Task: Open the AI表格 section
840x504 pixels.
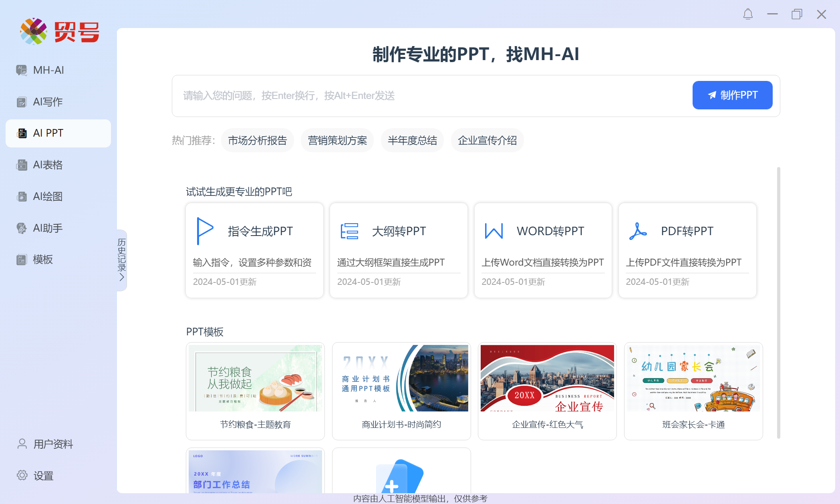Action: [x=58, y=165]
